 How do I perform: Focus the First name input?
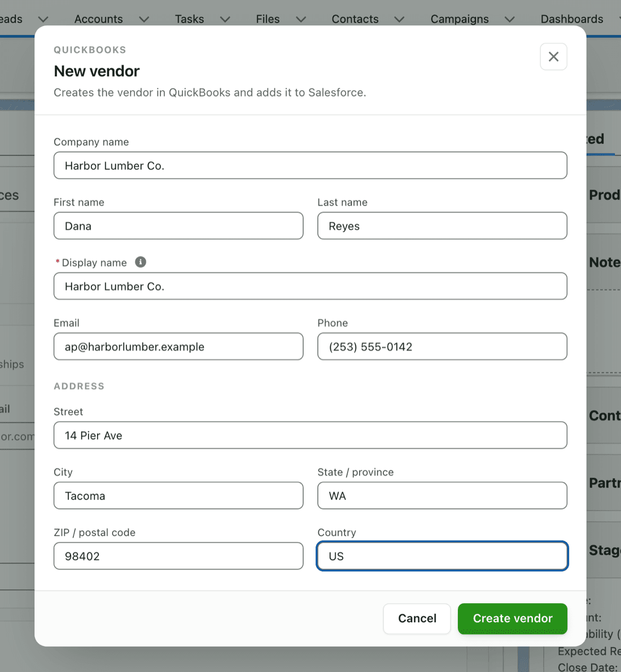pos(178,226)
